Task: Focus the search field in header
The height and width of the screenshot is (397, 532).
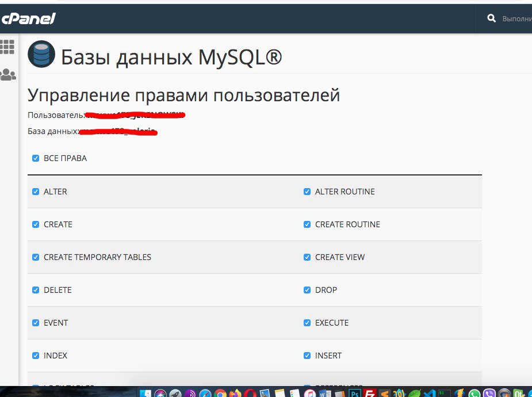Action: point(516,18)
